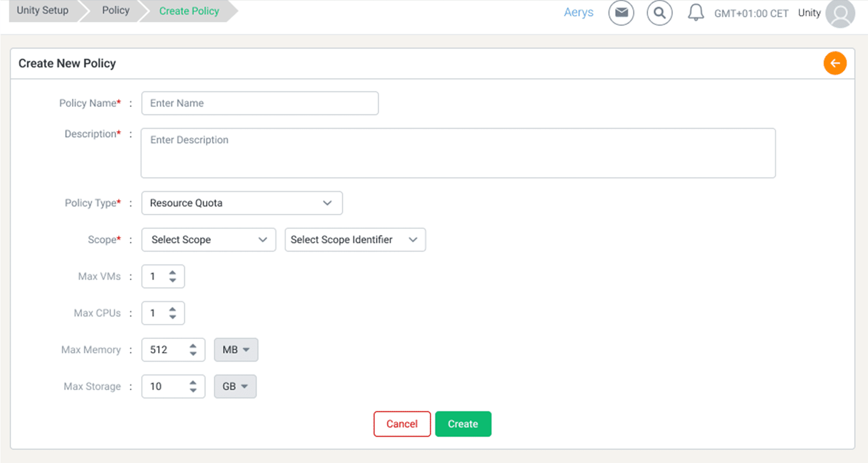Click the green Create button
The image size is (868, 463).
(463, 424)
